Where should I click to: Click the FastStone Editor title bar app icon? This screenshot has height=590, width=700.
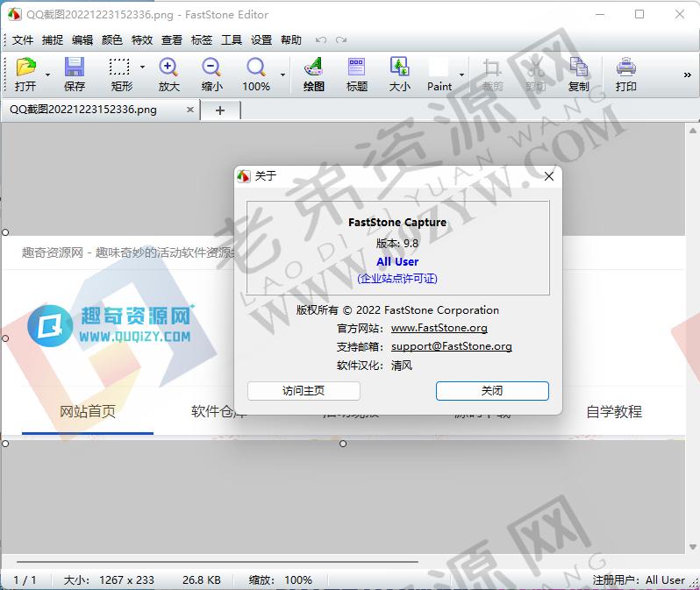tap(15, 14)
